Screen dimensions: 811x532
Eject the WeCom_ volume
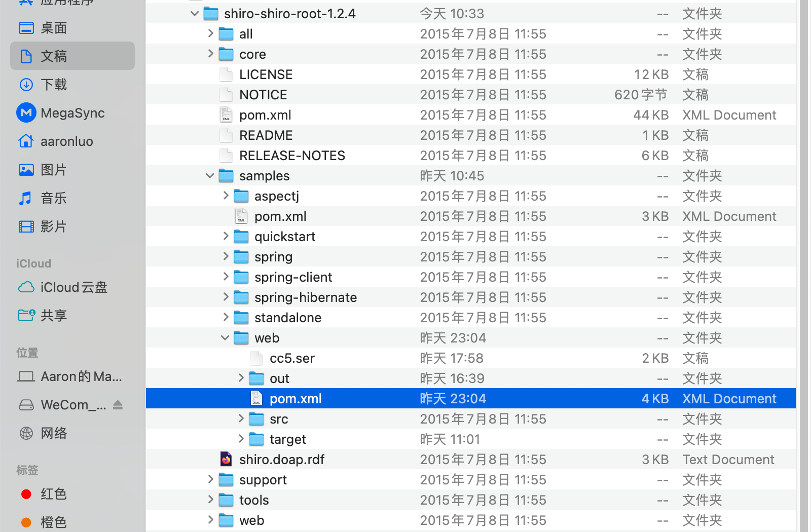point(118,405)
